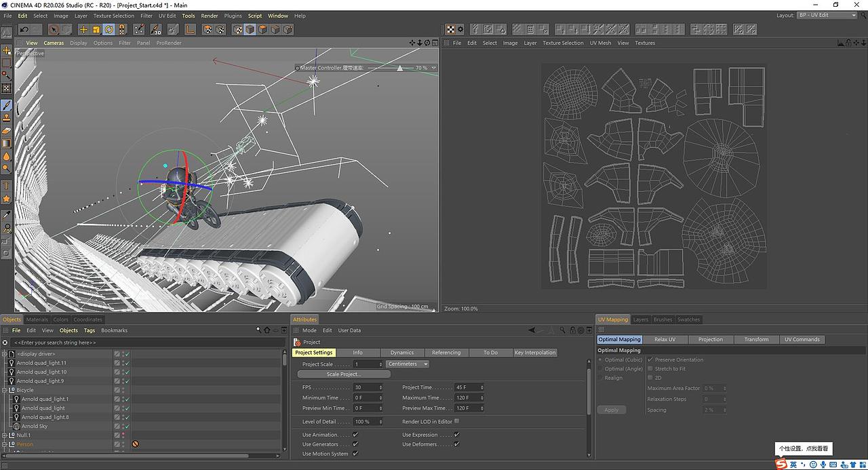Click the viewport zoom arrow icon
Viewport: 868px width, 470px height.
[420, 43]
